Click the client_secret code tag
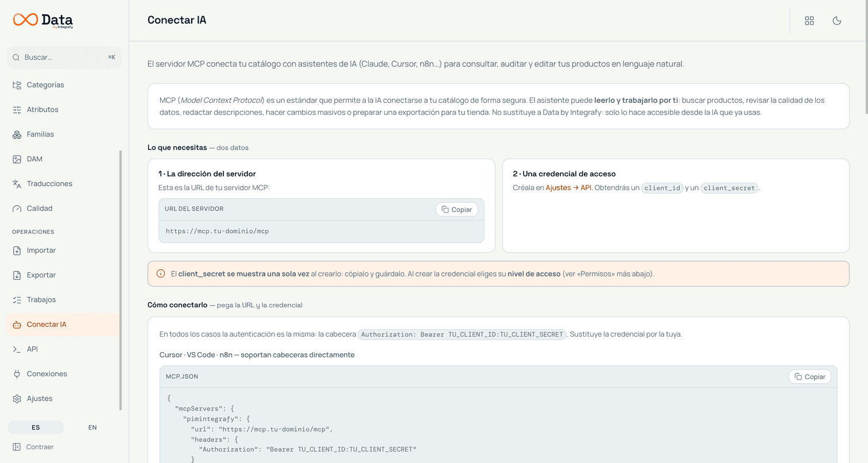 (730, 188)
